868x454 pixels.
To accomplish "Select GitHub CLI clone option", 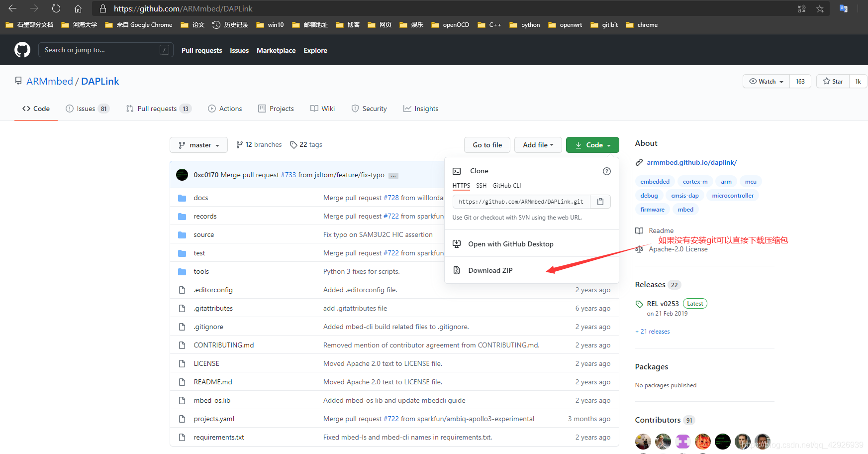I will coord(507,186).
